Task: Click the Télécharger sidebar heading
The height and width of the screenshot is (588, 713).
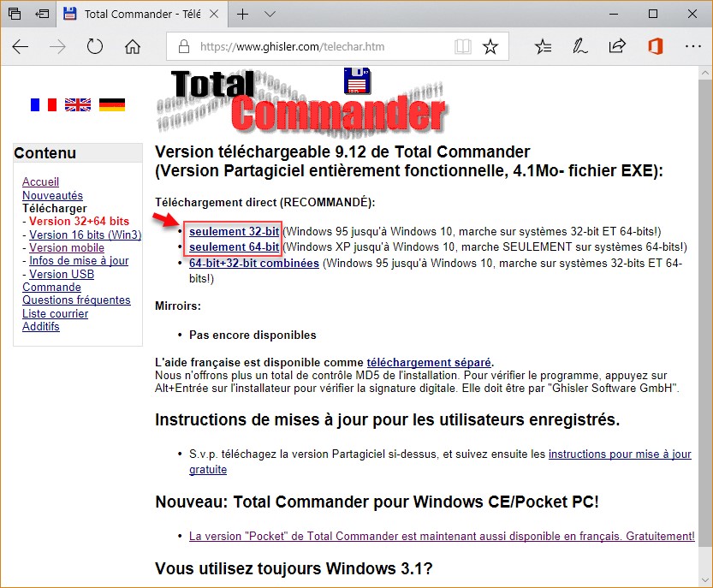Action: coord(55,208)
